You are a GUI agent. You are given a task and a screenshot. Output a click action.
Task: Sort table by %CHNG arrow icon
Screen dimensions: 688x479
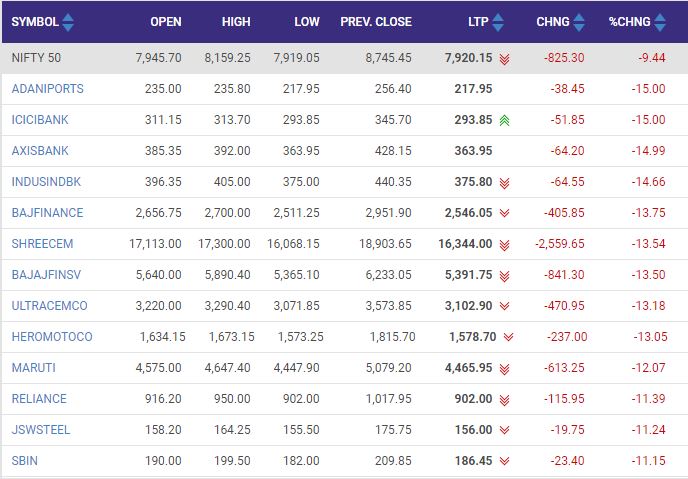point(674,21)
